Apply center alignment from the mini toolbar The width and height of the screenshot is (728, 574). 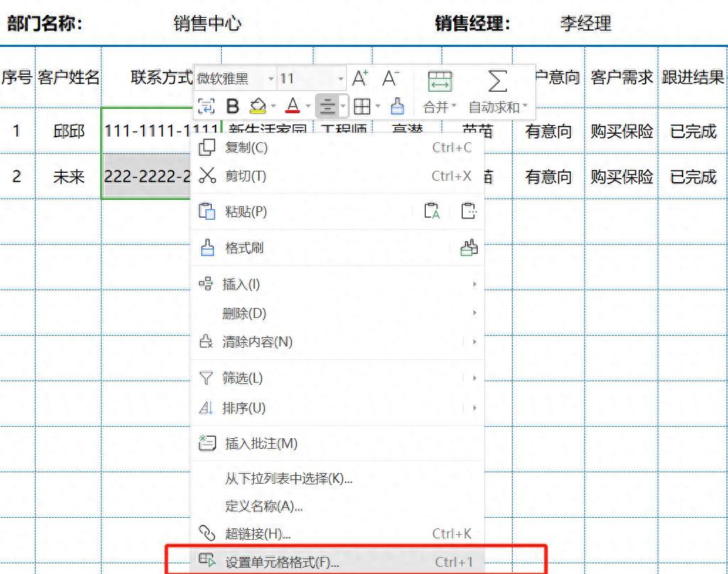pyautogui.click(x=327, y=107)
